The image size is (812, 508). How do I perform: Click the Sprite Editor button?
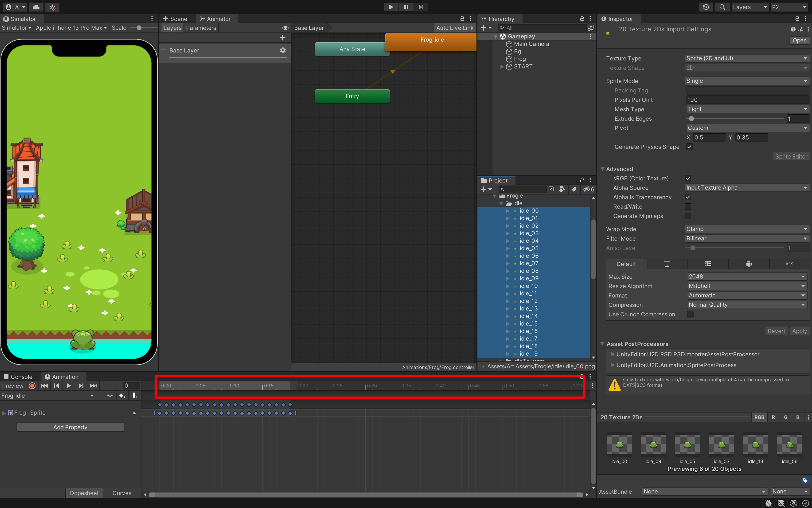[x=791, y=157]
